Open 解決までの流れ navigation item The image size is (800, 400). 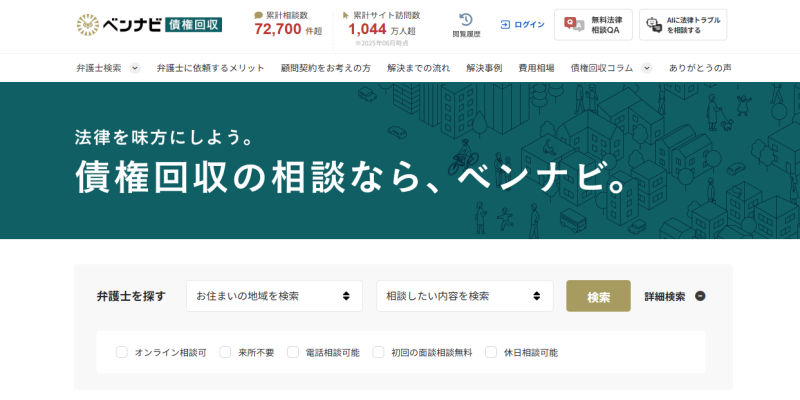418,68
